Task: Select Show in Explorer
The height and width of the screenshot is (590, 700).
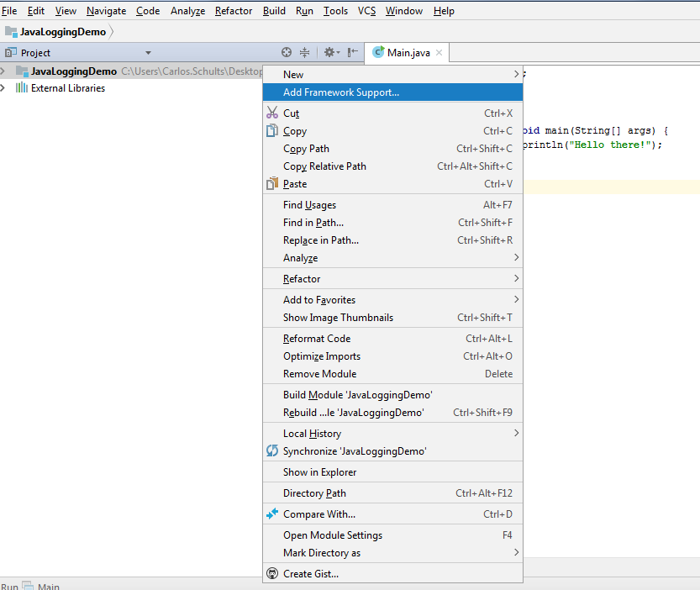Action: (x=319, y=472)
